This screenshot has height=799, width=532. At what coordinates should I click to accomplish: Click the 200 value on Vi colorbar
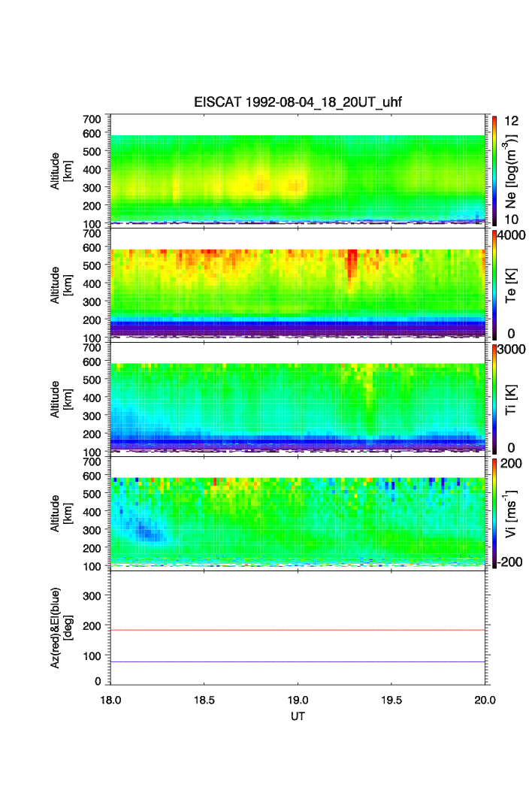click(x=511, y=463)
